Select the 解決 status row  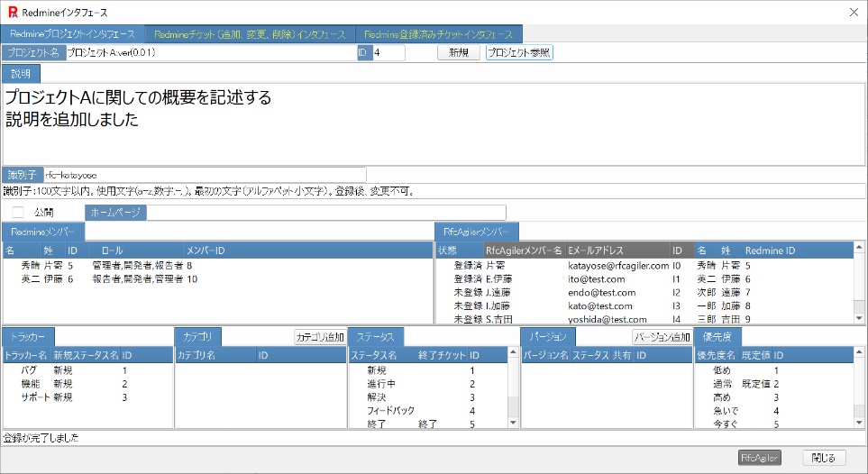tap(428, 397)
